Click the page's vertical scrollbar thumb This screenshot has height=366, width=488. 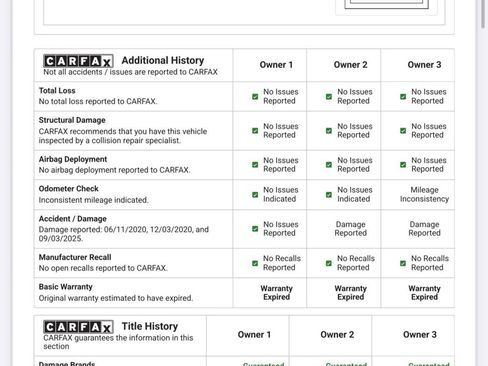click(x=483, y=13)
